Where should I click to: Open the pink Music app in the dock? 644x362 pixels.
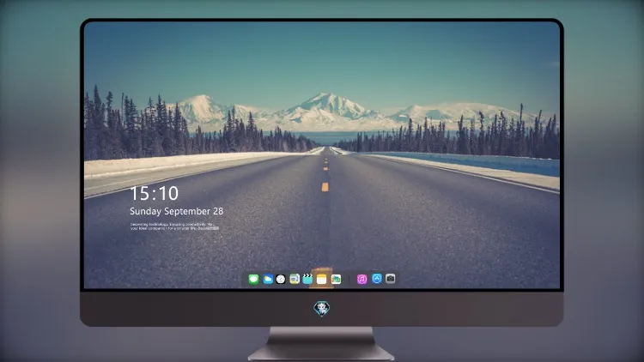tap(361, 280)
